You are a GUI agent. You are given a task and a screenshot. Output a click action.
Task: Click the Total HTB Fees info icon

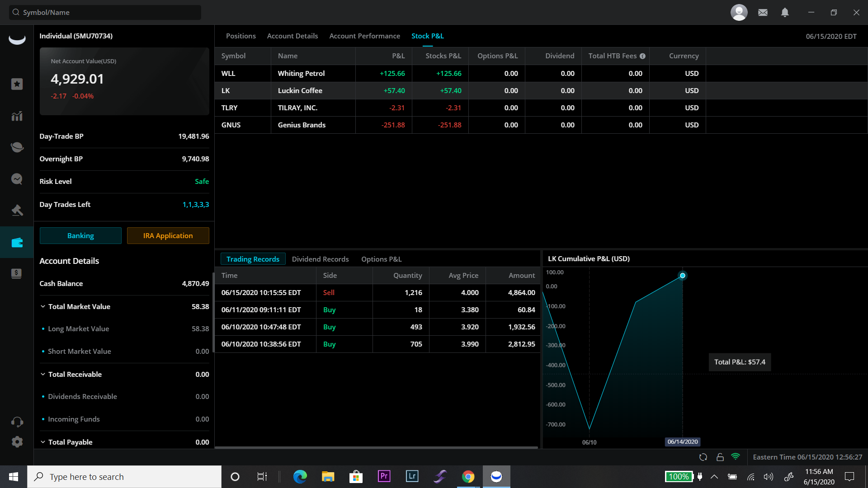[x=642, y=56]
